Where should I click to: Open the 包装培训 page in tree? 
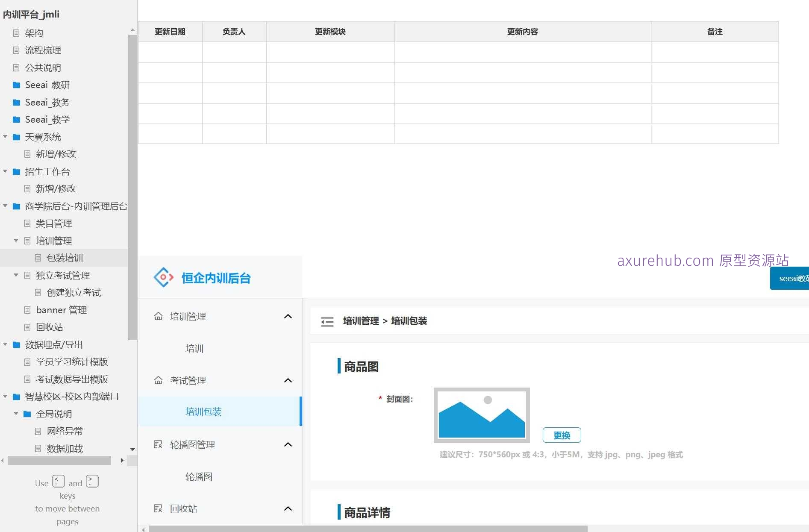click(x=65, y=258)
